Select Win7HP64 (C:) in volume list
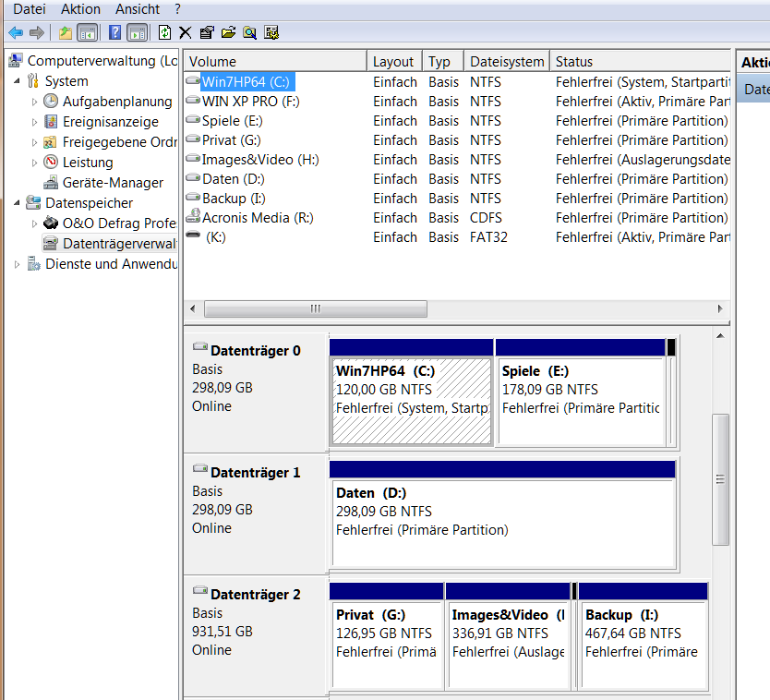This screenshot has width=770, height=700. [x=247, y=81]
